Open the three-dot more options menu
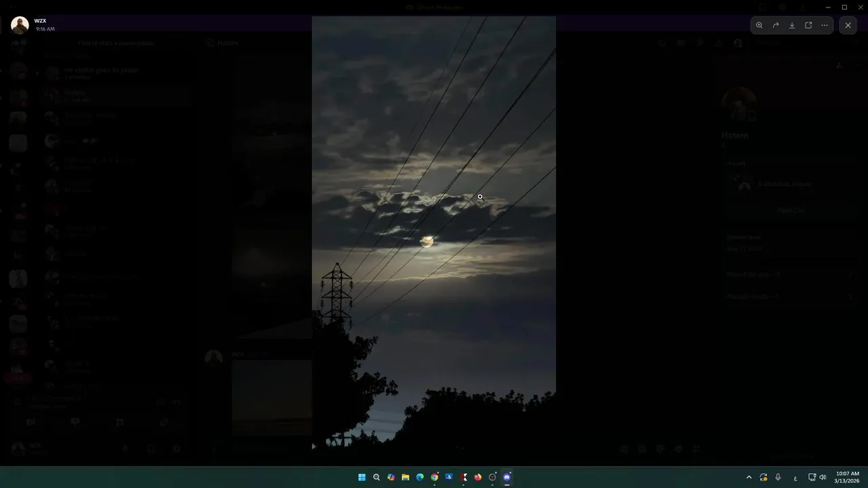 [x=825, y=25]
